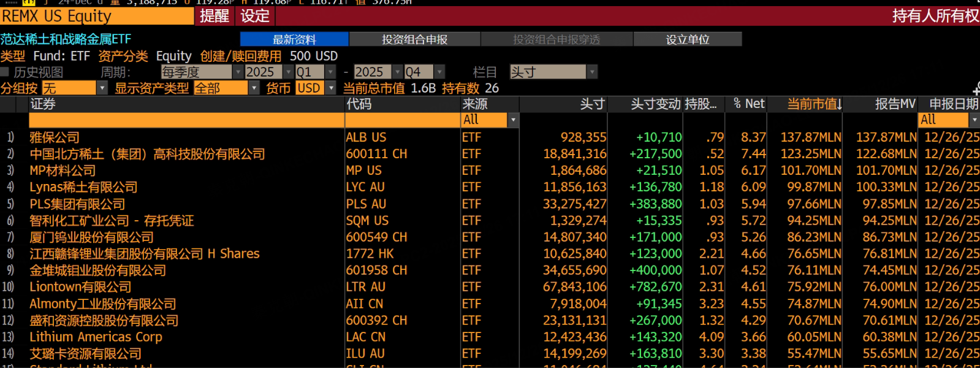This screenshot has height=368, width=980.
Task: Open the 金堆城钼业股份有限公司 row
Action: 97,270
